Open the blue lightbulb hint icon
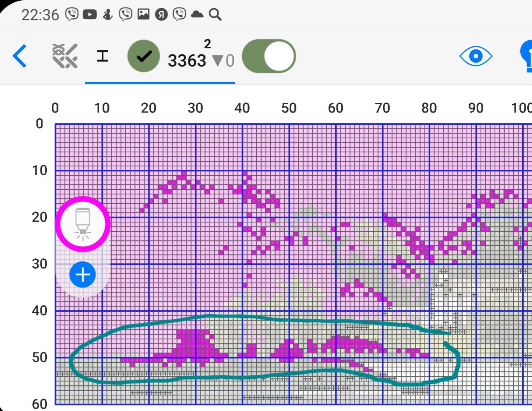Viewport: 532px width, 411px height. pos(527,56)
